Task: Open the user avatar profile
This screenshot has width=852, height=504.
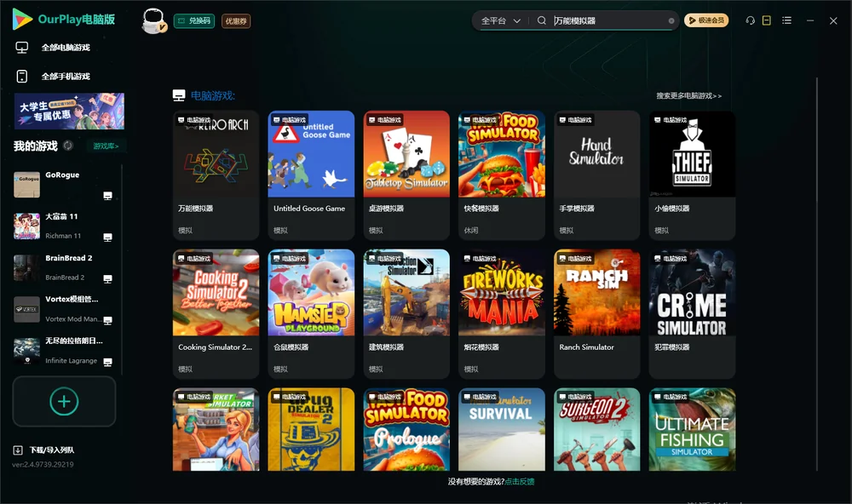Action: click(153, 21)
